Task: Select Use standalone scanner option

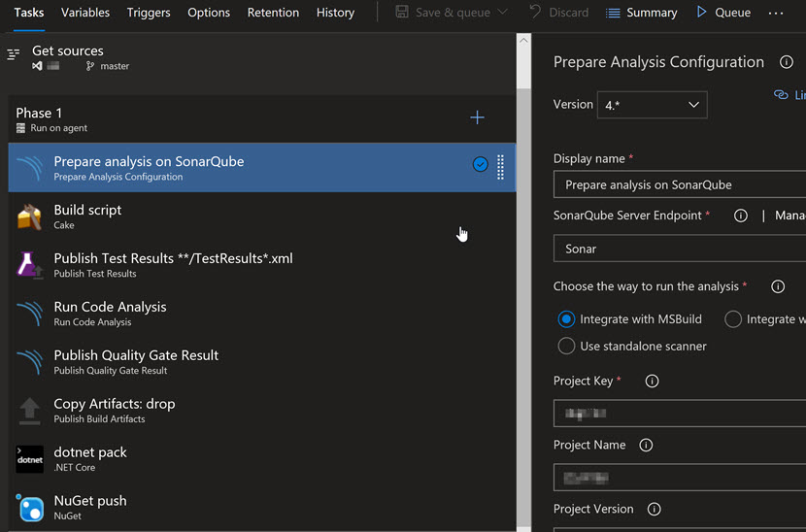Action: tap(566, 346)
